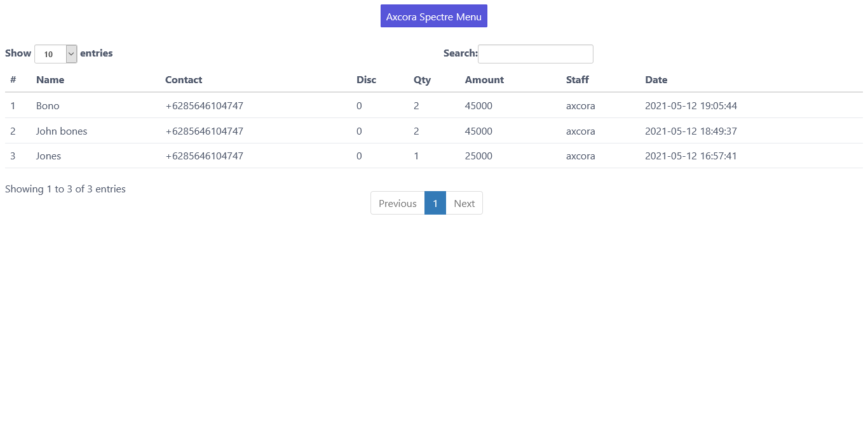Sort table by # column header

pos(13,80)
